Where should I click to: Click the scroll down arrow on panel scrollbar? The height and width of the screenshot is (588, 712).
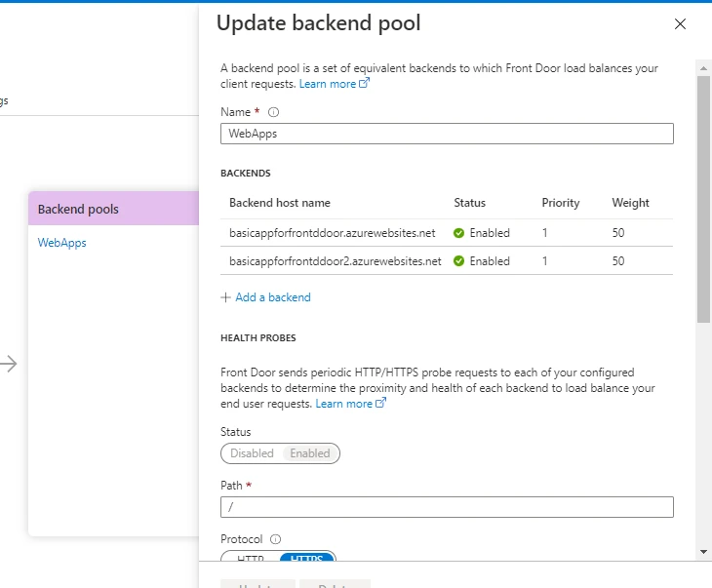pos(703,552)
